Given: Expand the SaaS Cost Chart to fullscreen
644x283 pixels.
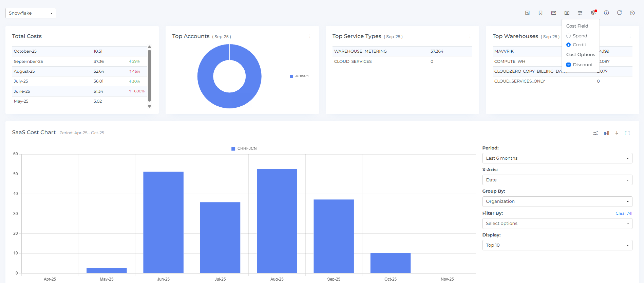Looking at the screenshot, I should [627, 133].
